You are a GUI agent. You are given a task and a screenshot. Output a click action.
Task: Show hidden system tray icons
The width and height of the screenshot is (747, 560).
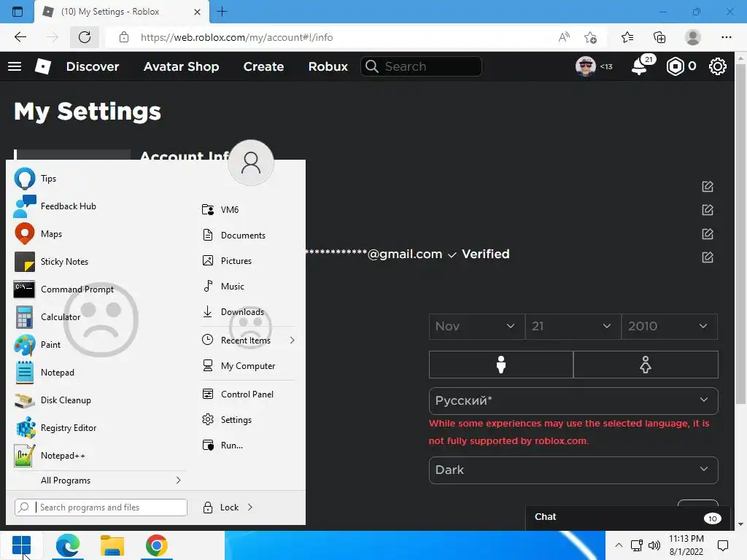pyautogui.click(x=619, y=545)
